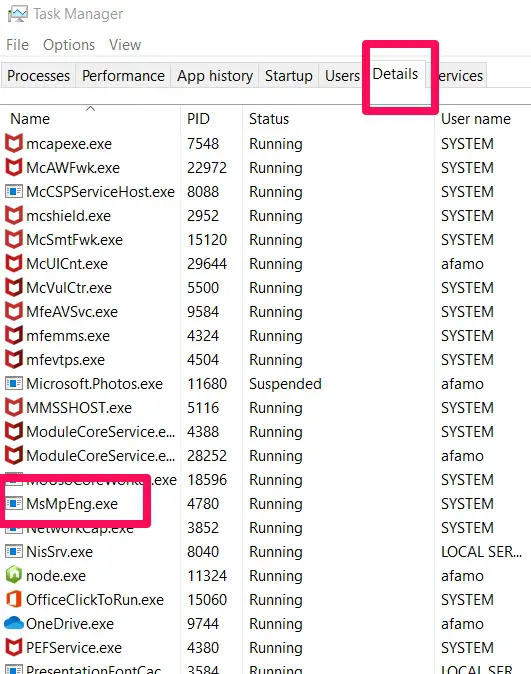531x674 pixels.
Task: Click the icon next to mfevtps.exe
Action: [14, 360]
